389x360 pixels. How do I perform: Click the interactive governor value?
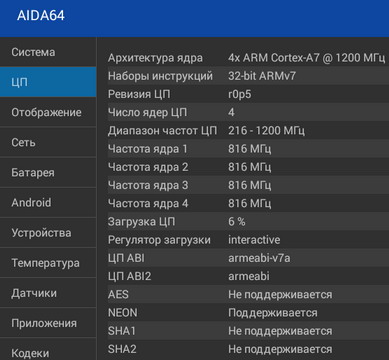[254, 240]
